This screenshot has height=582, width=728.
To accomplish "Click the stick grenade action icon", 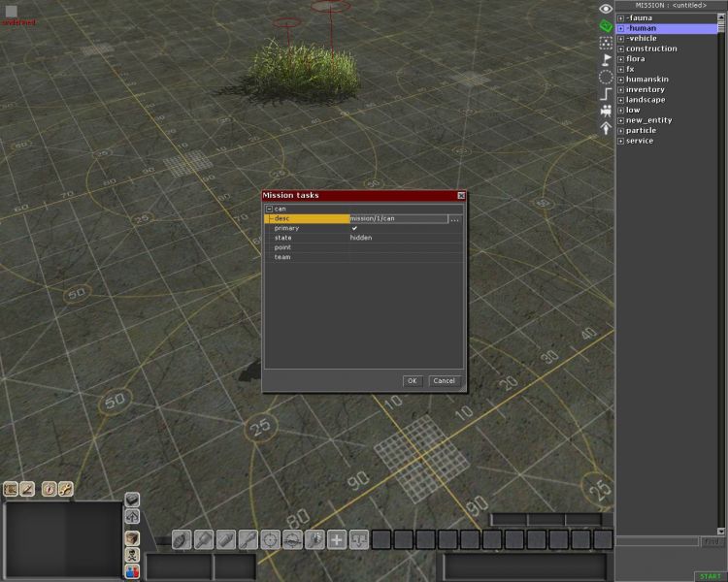I will pos(248,540).
